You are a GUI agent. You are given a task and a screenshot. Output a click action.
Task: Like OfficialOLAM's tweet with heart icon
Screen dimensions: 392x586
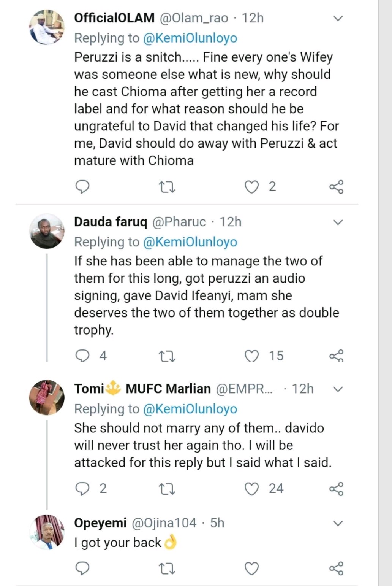click(251, 187)
